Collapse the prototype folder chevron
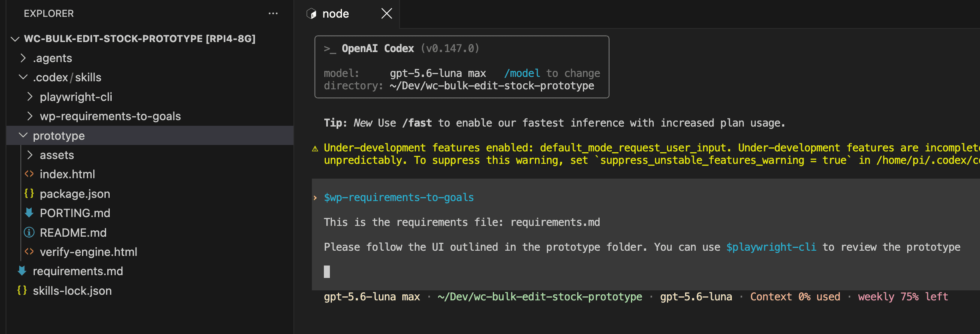 coord(23,135)
